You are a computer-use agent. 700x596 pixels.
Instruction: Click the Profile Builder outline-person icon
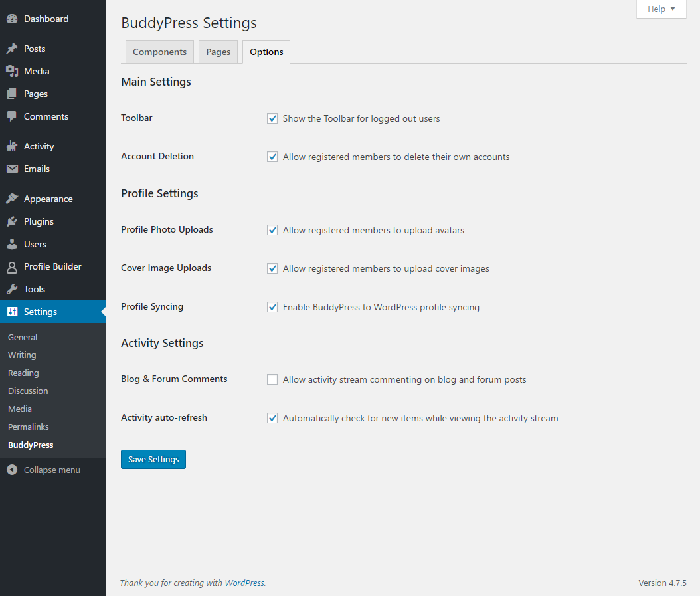pyautogui.click(x=12, y=267)
